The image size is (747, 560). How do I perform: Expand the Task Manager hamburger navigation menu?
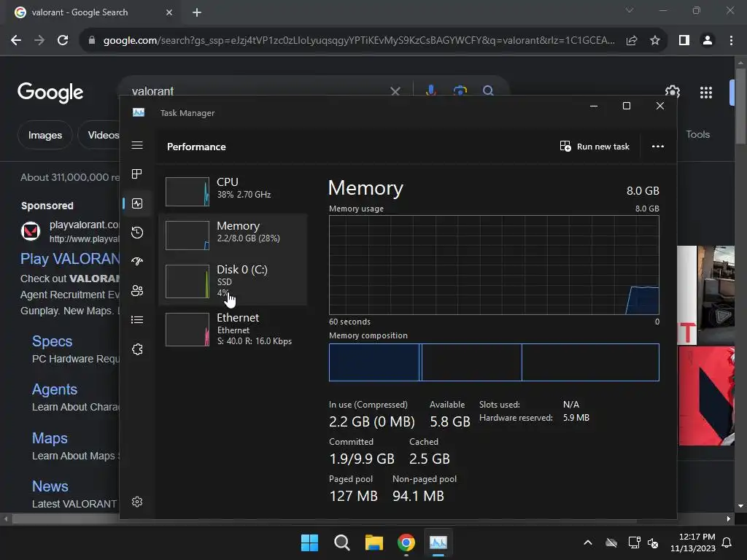(x=137, y=145)
